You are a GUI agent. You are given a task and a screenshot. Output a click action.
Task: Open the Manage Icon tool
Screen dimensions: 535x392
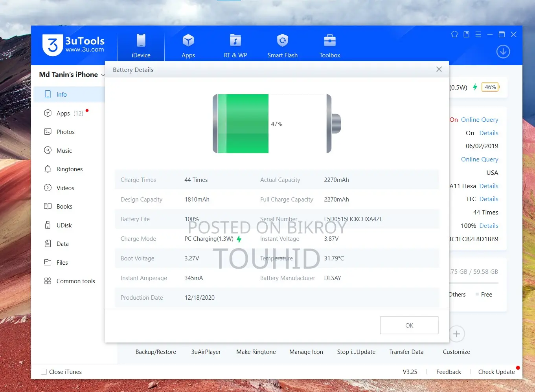[x=306, y=352]
